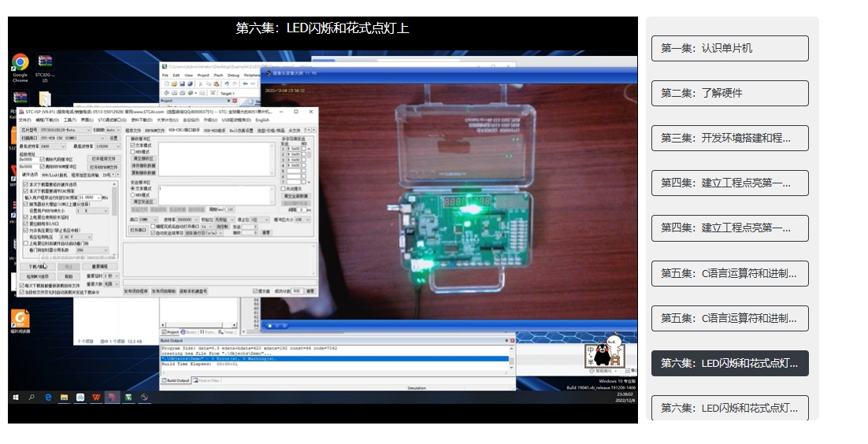Toggle 清除代码缓冲区 checkbox
The image size is (868, 444).
coord(42,160)
